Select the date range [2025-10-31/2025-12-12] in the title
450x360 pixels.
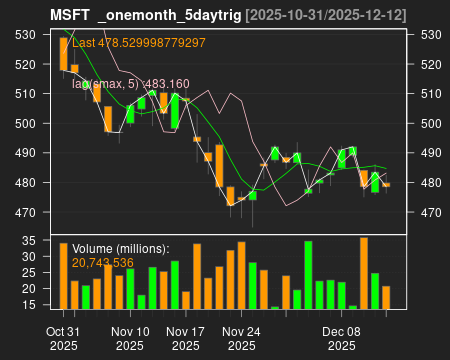[326, 15]
